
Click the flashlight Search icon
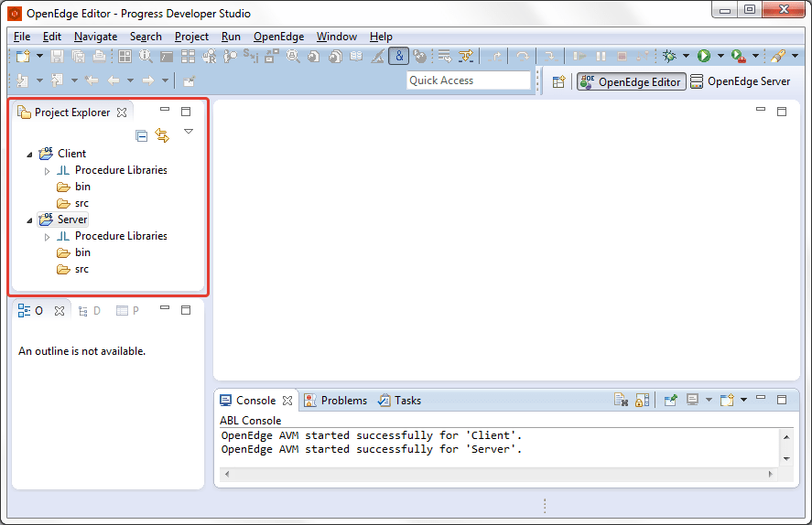(x=778, y=56)
